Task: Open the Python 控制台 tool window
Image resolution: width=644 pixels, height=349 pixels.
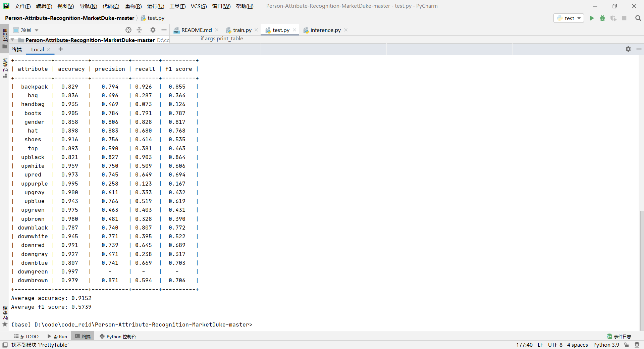Action: pyautogui.click(x=117, y=336)
